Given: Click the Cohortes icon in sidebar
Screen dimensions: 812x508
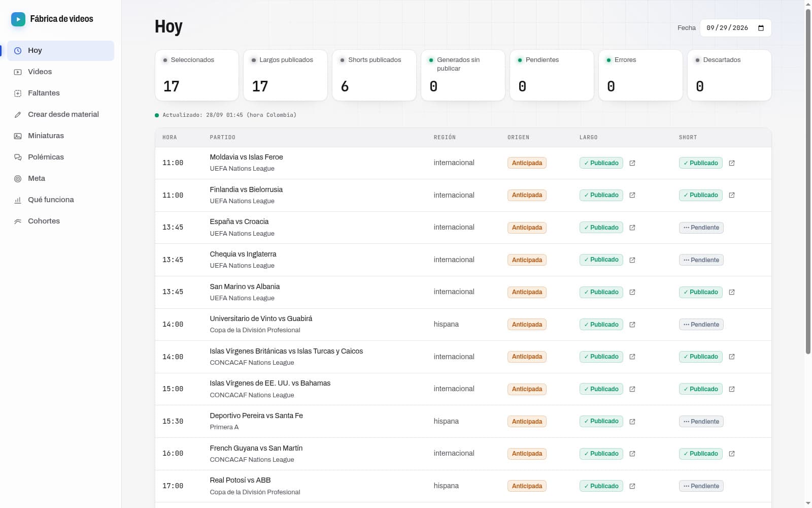Looking at the screenshot, I should tap(18, 221).
